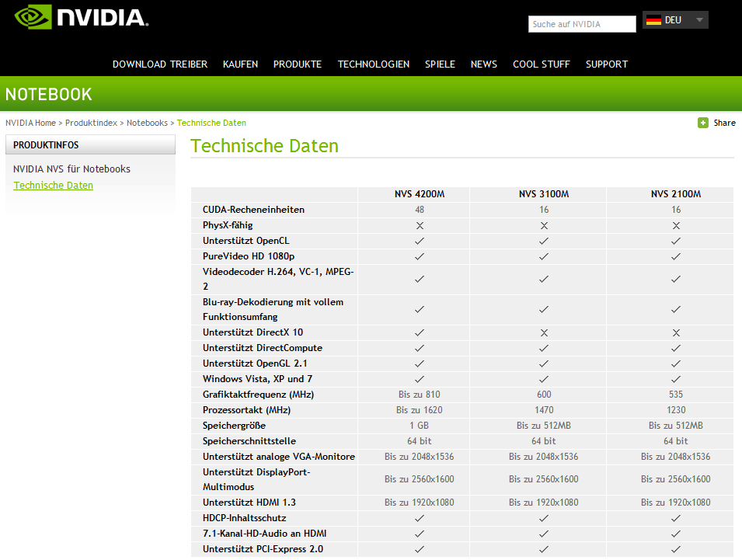Click the Grafiktaktfrequenz value 535
This screenshot has height=560, width=742.
coord(676,395)
